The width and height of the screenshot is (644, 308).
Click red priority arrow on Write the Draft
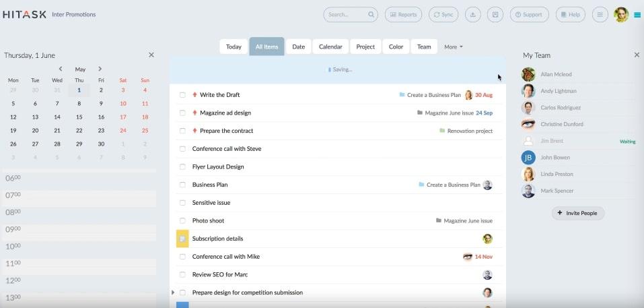[194, 94]
